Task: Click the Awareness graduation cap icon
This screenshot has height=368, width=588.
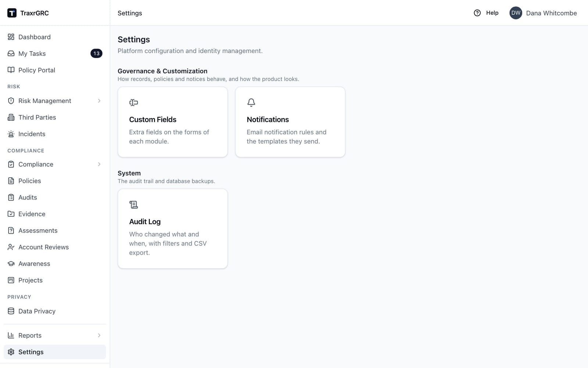Action: click(11, 263)
